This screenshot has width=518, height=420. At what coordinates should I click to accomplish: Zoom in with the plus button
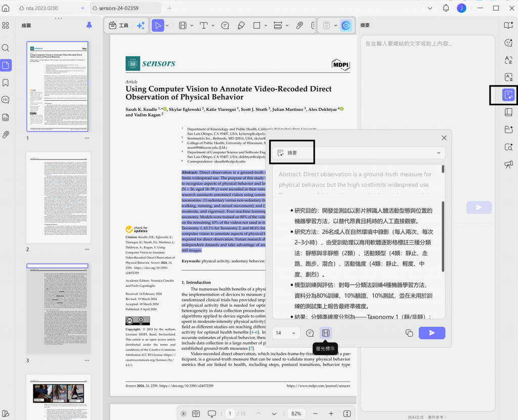click(x=331, y=413)
